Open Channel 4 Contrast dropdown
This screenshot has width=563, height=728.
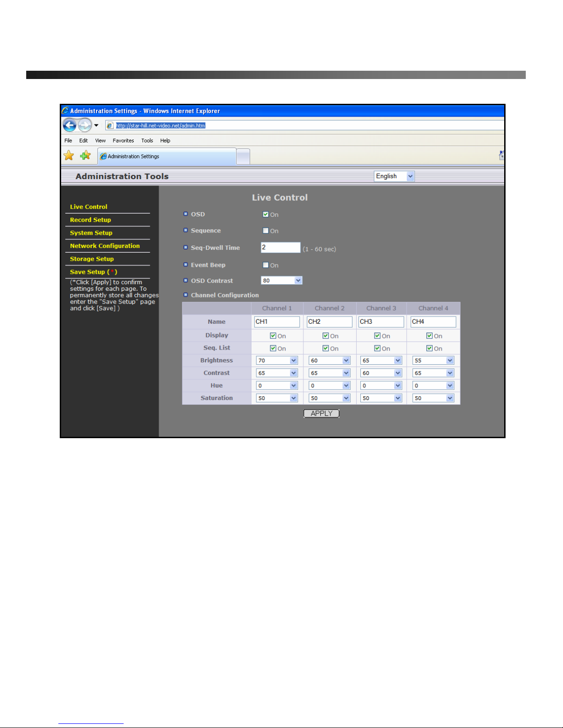433,373
